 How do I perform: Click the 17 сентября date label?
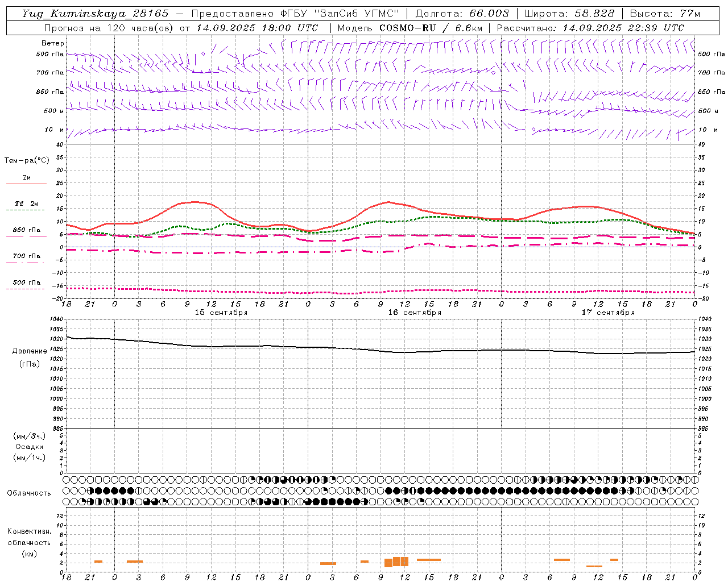click(608, 313)
